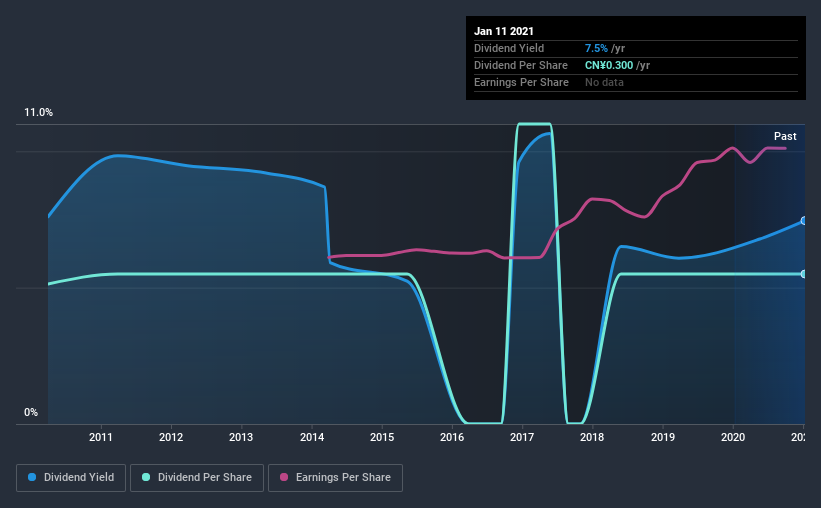821x508 pixels.
Task: Toggle the Earnings Per Share legend button
Action: tap(335, 478)
